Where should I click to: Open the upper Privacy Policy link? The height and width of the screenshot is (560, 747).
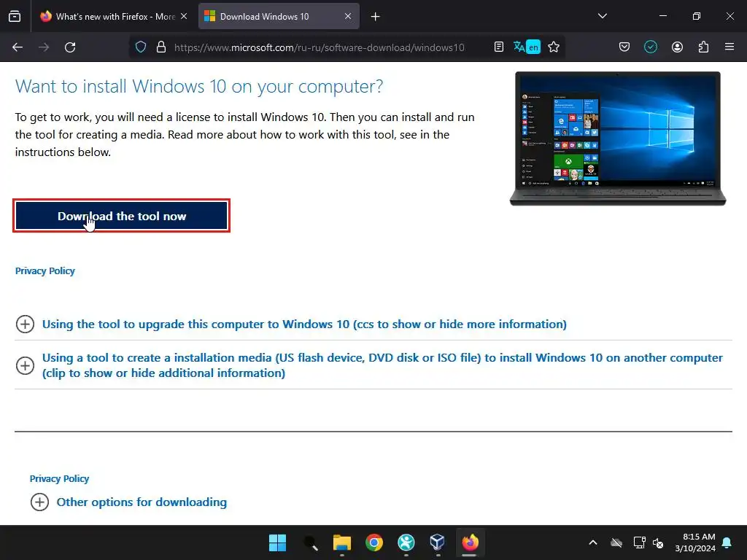[44, 271]
